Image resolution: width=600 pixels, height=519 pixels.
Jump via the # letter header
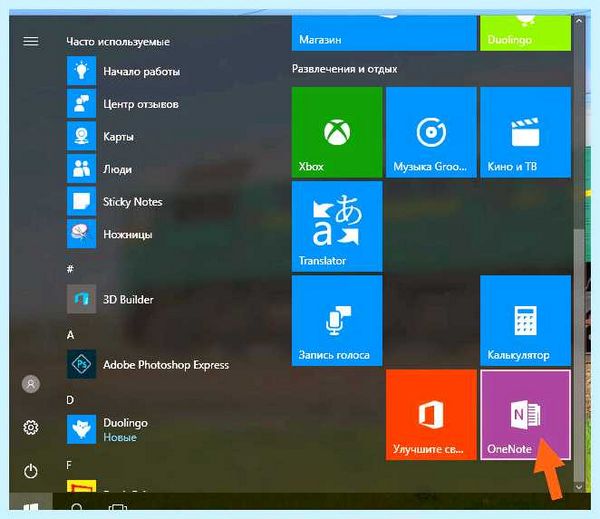tap(70, 269)
